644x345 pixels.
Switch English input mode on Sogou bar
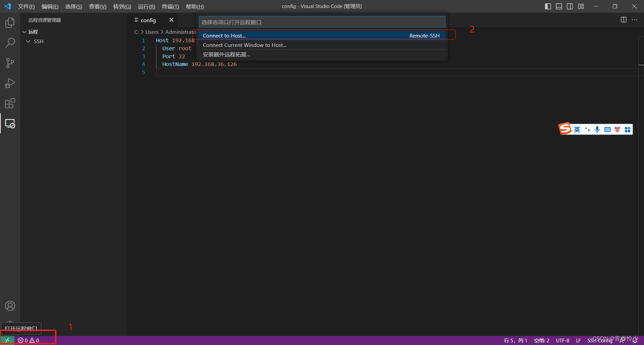coord(577,129)
